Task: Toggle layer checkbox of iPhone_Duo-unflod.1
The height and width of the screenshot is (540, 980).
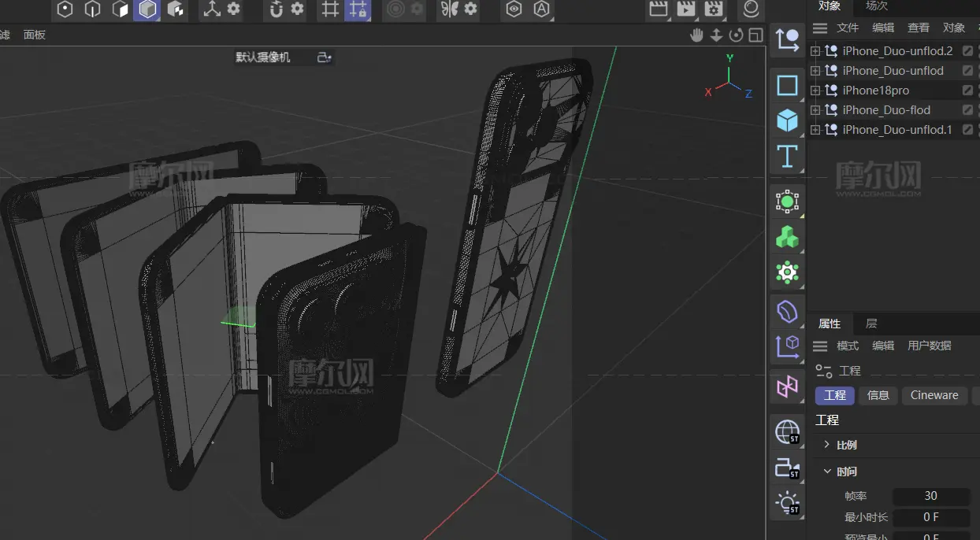Action: tap(967, 130)
